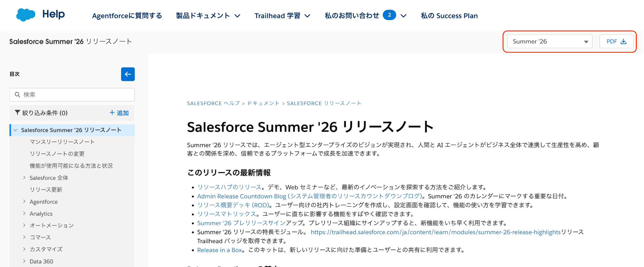Click the Salesforce cloud logo
This screenshot has height=267, width=644.
(x=25, y=15)
